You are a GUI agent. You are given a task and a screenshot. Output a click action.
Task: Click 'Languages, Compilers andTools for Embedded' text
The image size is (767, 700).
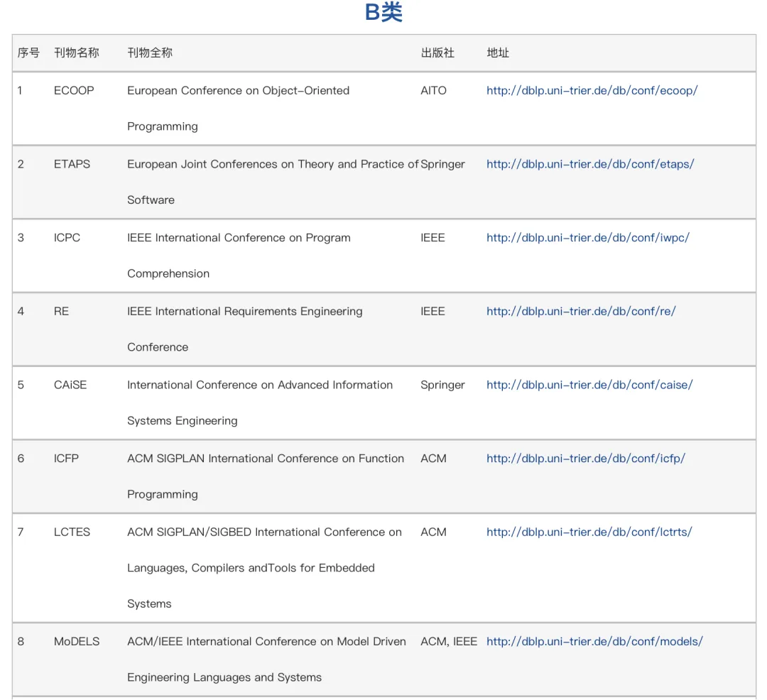(x=251, y=568)
